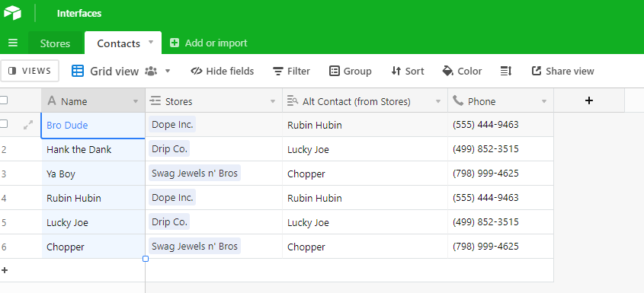Open the Phone field dropdown arrow

click(x=544, y=101)
